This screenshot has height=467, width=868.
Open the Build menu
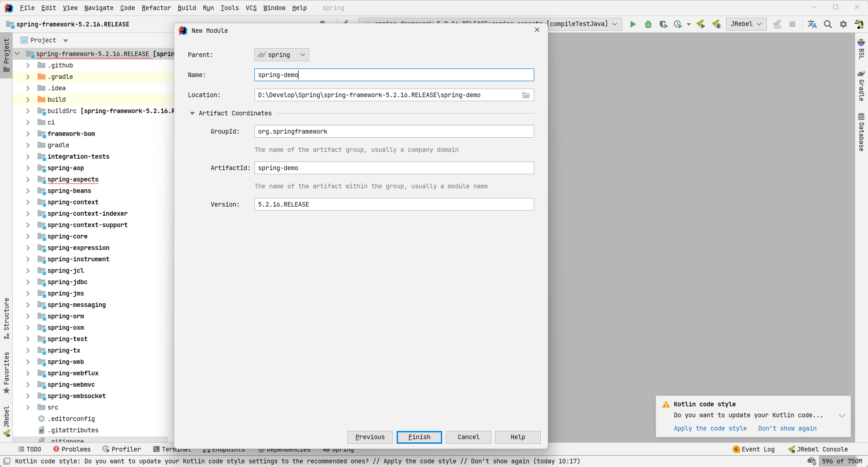[x=187, y=8]
